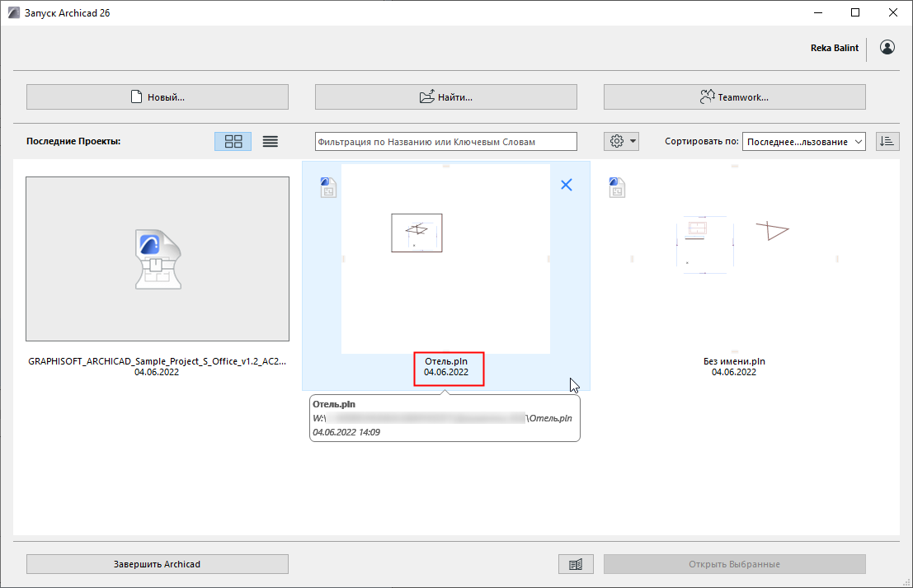Viewport: 913px width, 588px height.
Task: Close the Archicad 26 launch window
Action: 893,13
